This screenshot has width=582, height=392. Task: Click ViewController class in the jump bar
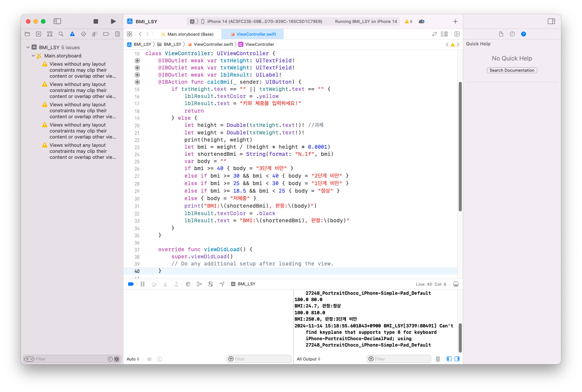pos(256,44)
